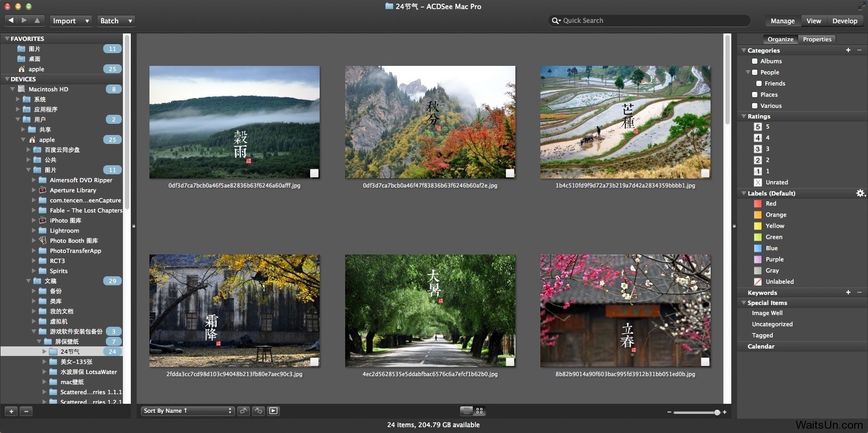Select the 霜降 thumbnail image
This screenshot has width=868, height=433.
tap(235, 311)
